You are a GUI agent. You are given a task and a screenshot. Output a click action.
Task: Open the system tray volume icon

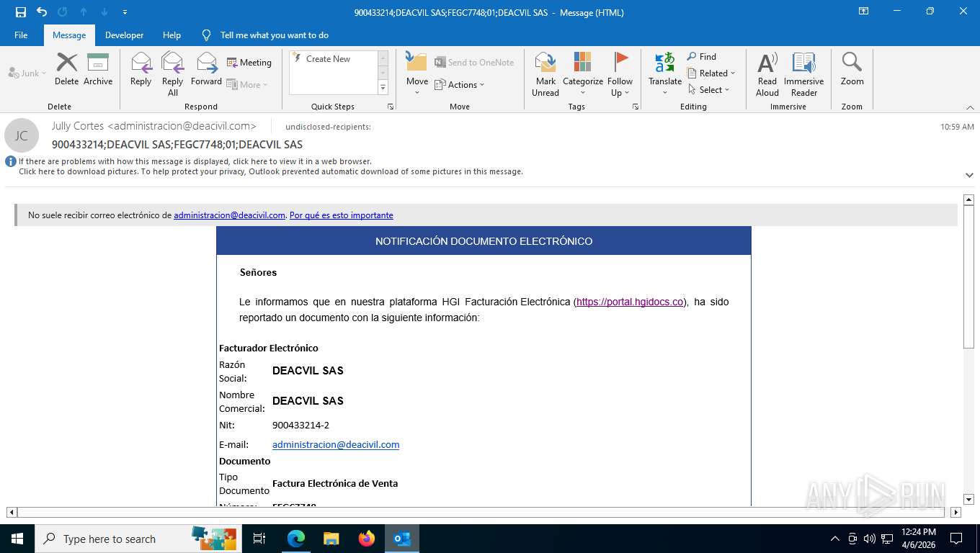869,539
